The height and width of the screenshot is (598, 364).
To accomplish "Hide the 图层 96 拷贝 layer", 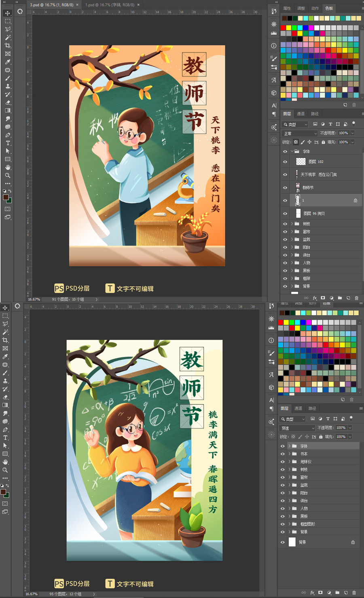I will pos(285,213).
